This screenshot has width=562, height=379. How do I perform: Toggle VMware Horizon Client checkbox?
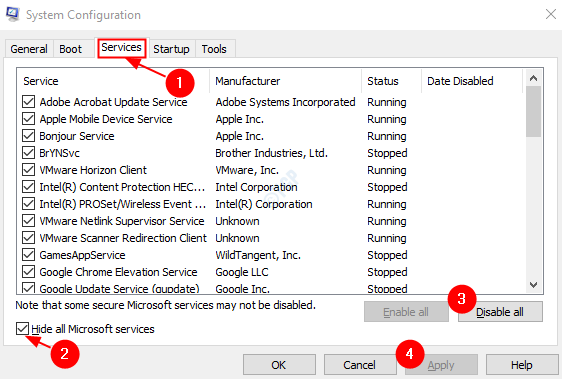pyautogui.click(x=28, y=170)
